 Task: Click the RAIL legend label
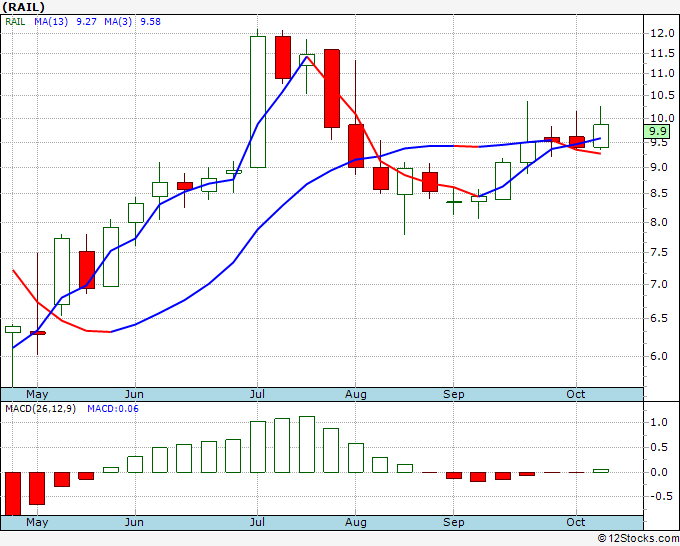click(x=15, y=22)
